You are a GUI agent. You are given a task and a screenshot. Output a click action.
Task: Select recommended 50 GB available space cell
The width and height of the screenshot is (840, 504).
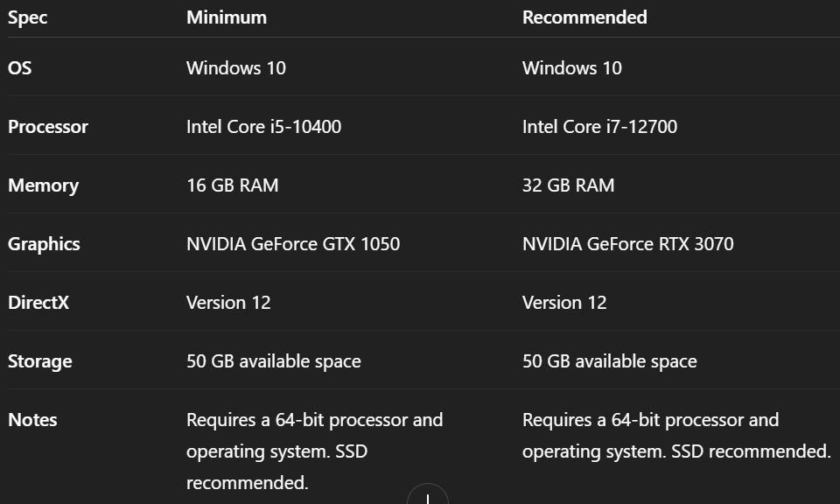click(610, 361)
